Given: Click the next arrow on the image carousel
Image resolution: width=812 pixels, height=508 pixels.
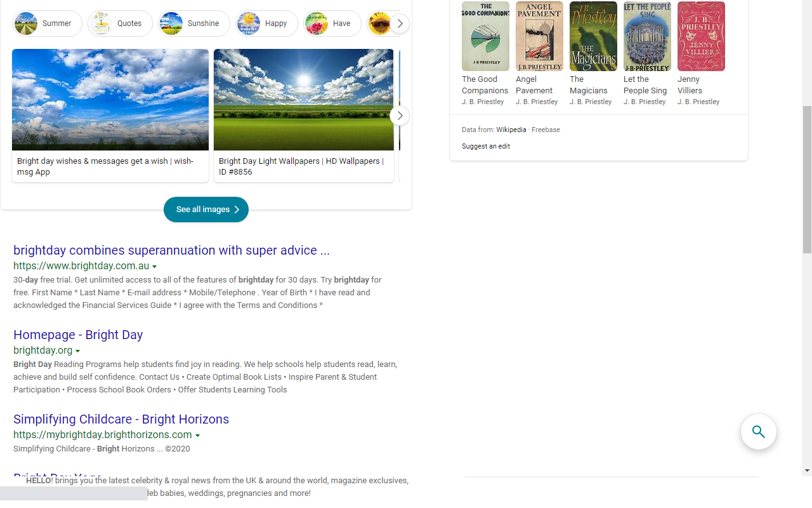Looking at the screenshot, I should pos(400,116).
